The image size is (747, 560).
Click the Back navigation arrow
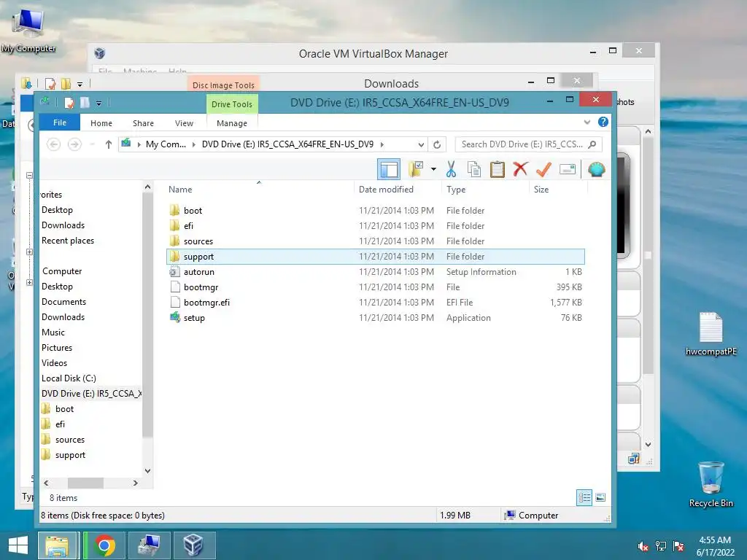pyautogui.click(x=53, y=144)
